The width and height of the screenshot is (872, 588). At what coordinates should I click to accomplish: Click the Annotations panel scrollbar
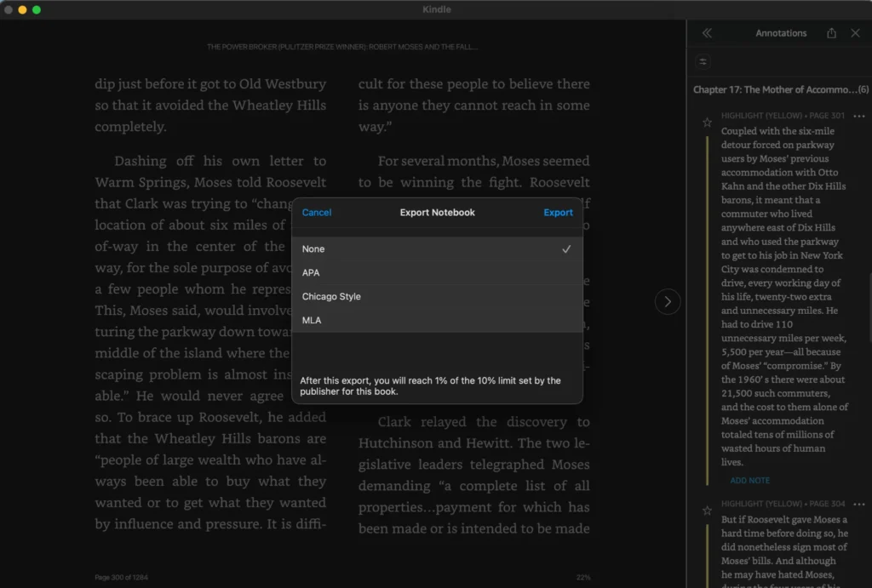[x=869, y=307]
